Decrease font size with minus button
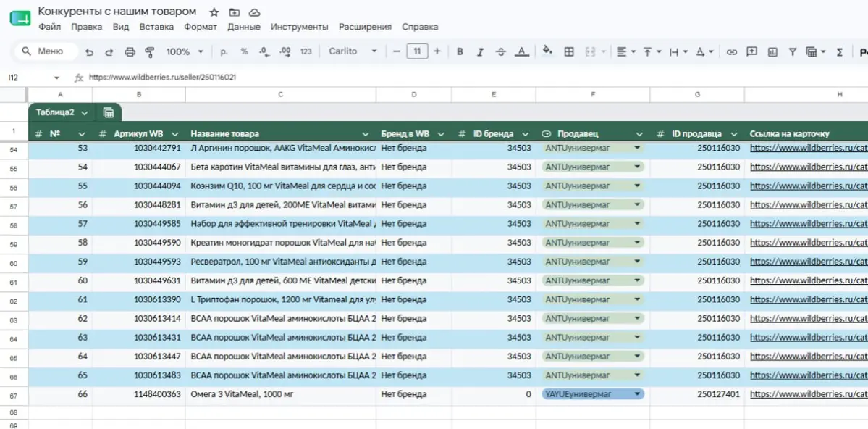This screenshot has height=429, width=868. 397,51
